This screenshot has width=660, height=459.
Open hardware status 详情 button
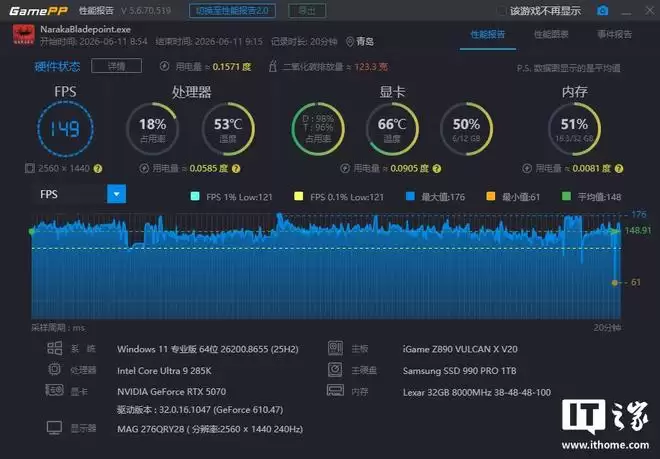(x=117, y=66)
